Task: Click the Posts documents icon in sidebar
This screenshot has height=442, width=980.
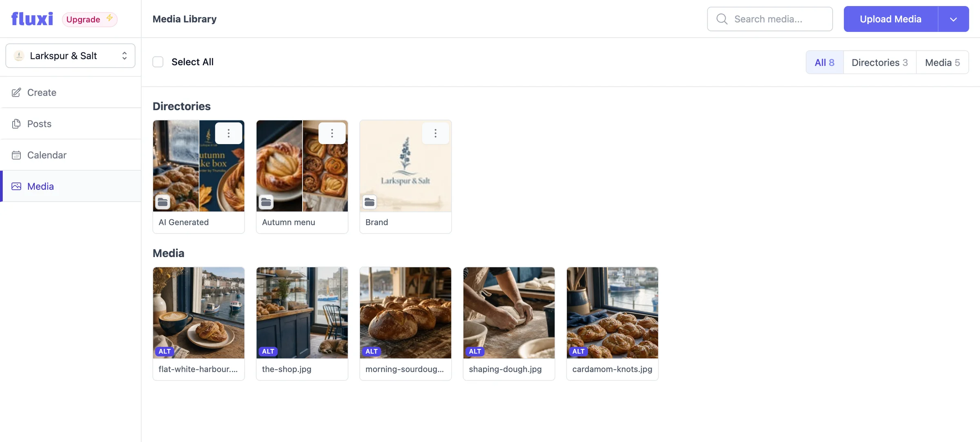Action: click(16, 124)
